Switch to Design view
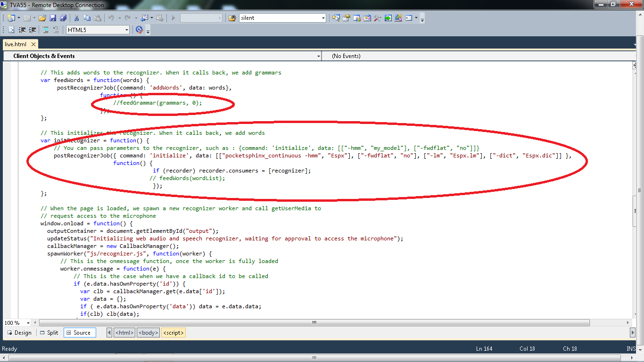The width and height of the screenshot is (644, 362). pyautogui.click(x=19, y=333)
